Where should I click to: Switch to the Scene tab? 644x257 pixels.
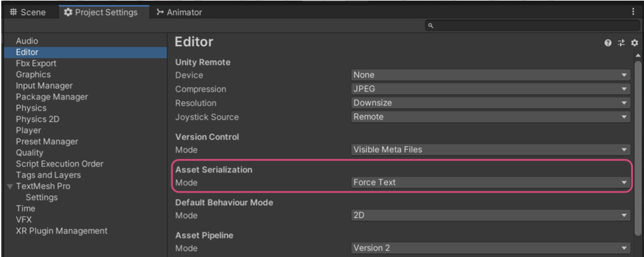27,11
